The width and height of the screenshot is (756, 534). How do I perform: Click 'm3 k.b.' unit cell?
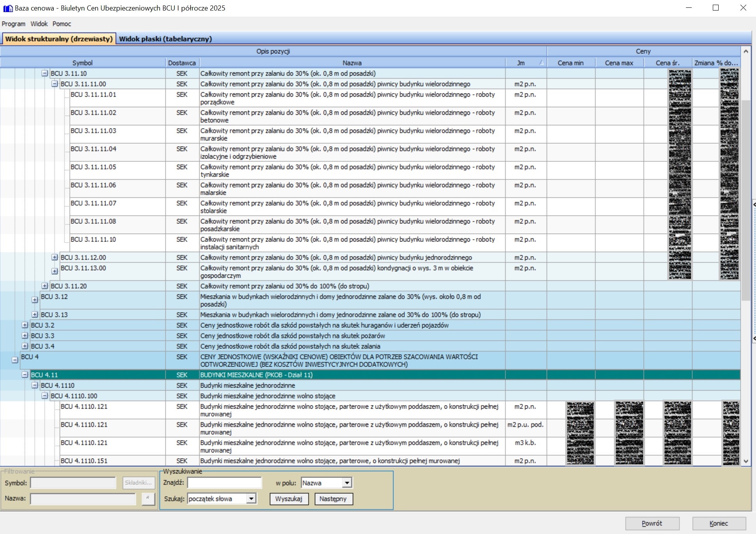[x=526, y=446]
